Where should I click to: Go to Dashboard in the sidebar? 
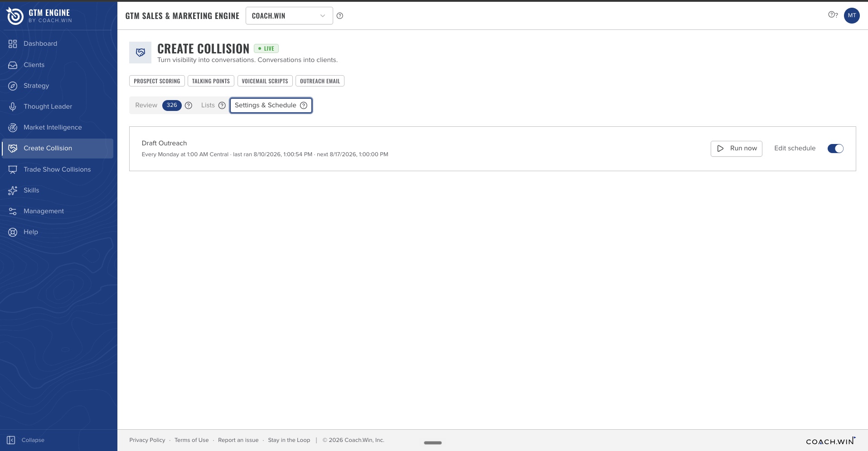coord(58,44)
